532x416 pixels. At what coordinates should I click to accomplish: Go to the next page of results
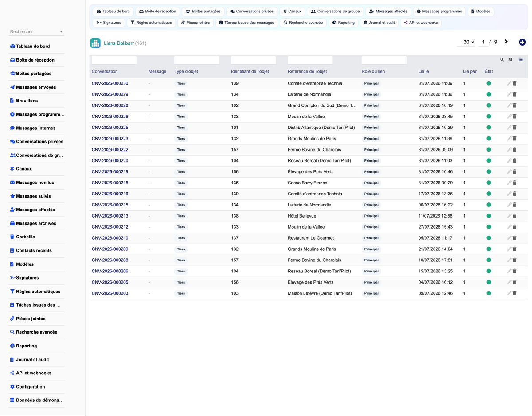pos(506,42)
